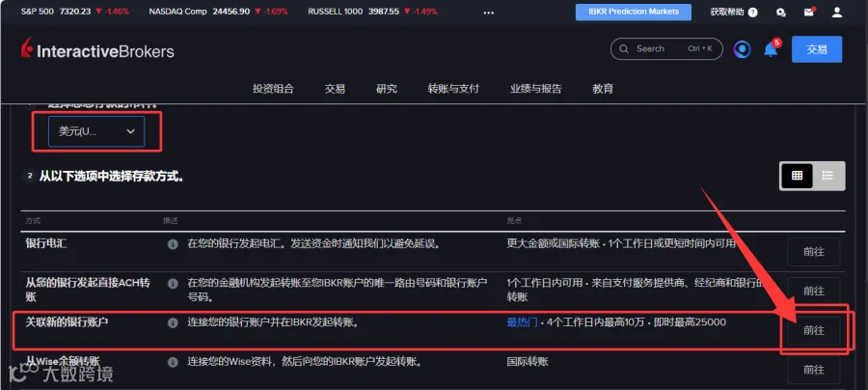Open IBKR Prediction Markets
The width and height of the screenshot is (868, 390).
(x=634, y=13)
